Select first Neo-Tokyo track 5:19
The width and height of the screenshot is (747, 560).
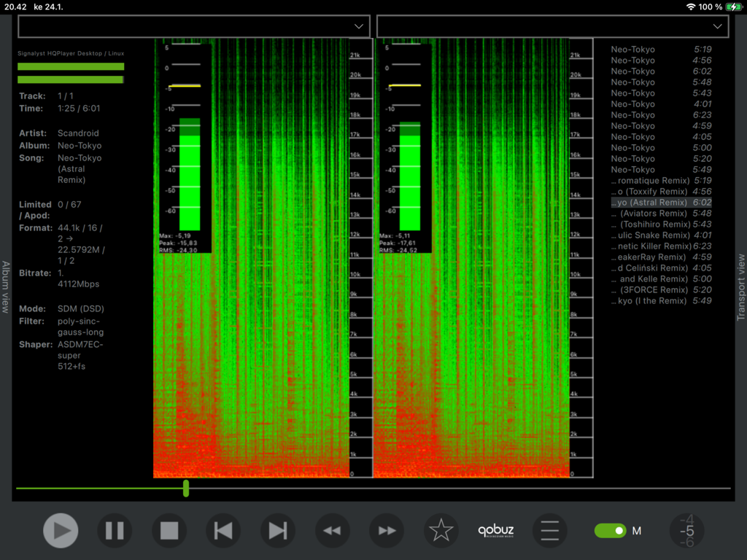pyautogui.click(x=661, y=49)
